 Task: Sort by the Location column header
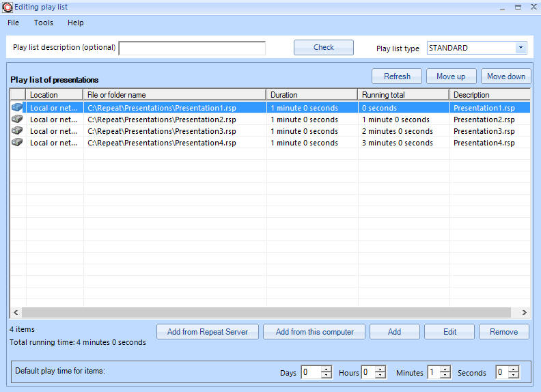(55, 94)
